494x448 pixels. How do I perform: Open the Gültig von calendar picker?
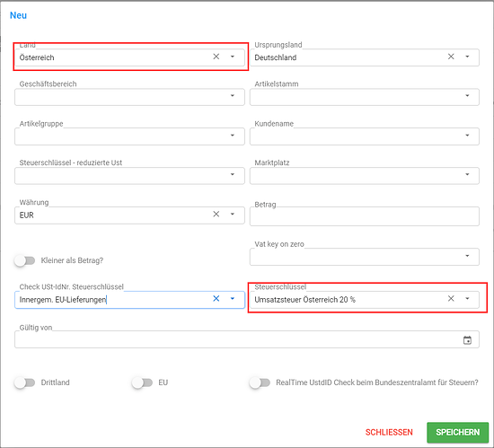coord(467,340)
